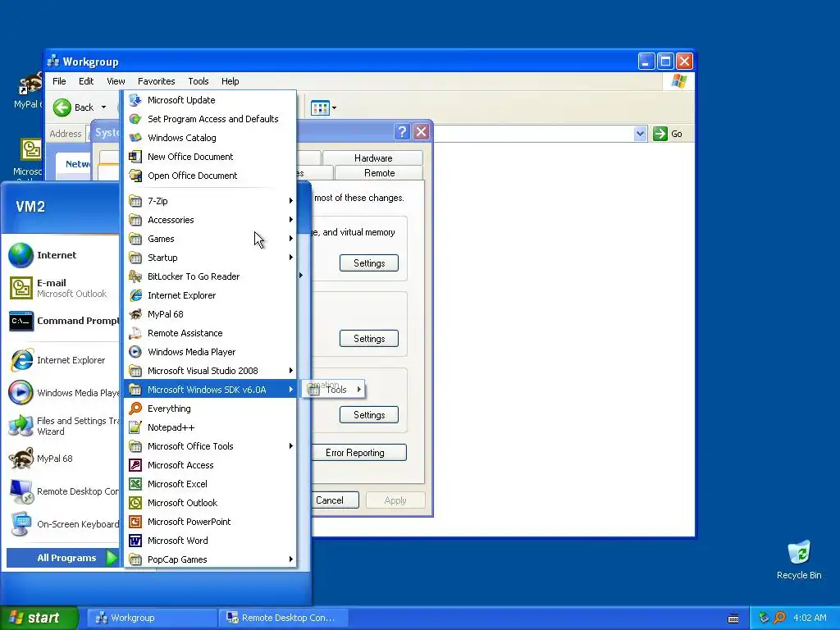Click the keyboard icon in the taskbar
Screen dimensions: 840x630
(x=733, y=619)
